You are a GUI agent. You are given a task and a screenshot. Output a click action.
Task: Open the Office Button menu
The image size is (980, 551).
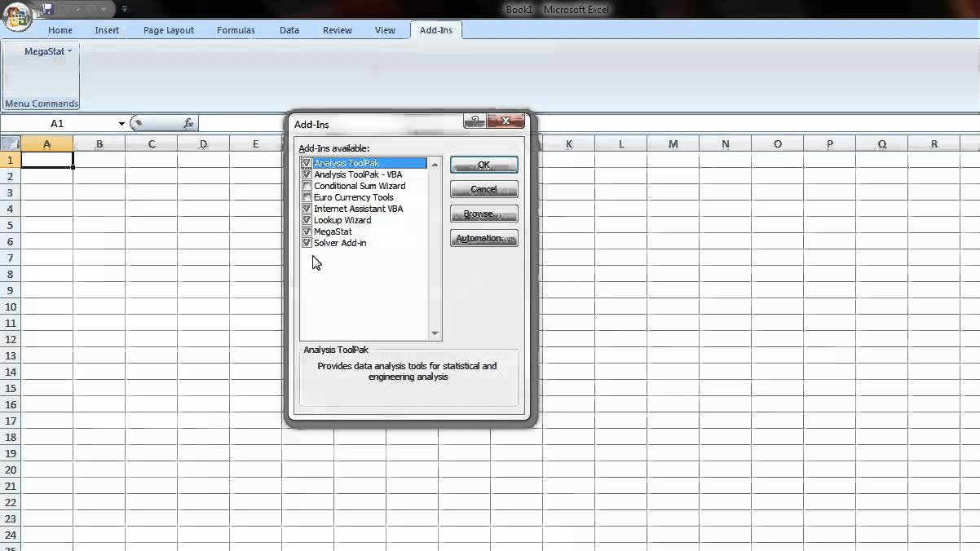[x=16, y=16]
